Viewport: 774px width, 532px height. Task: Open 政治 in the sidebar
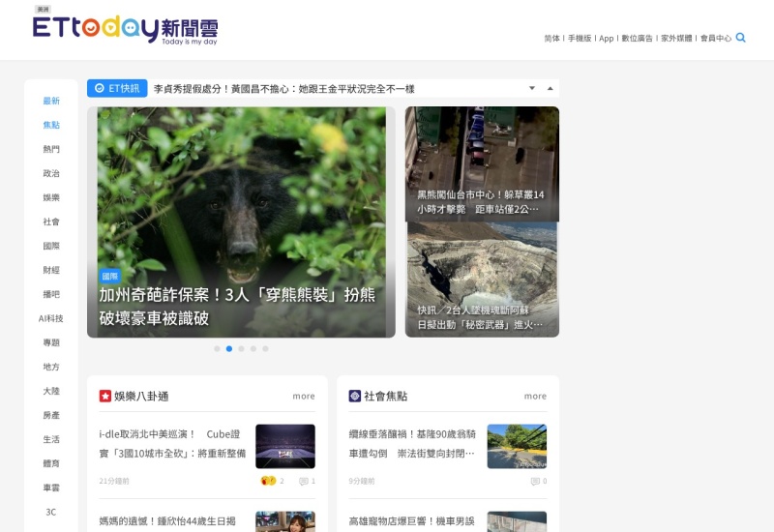(x=51, y=173)
